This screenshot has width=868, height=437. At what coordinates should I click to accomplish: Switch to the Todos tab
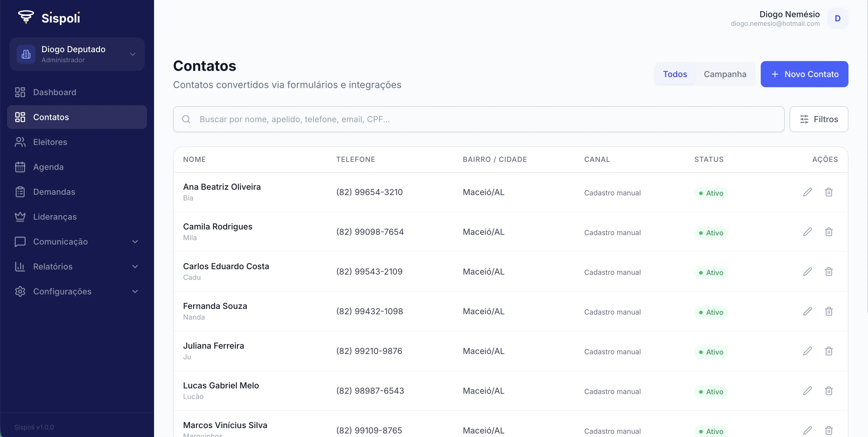675,74
